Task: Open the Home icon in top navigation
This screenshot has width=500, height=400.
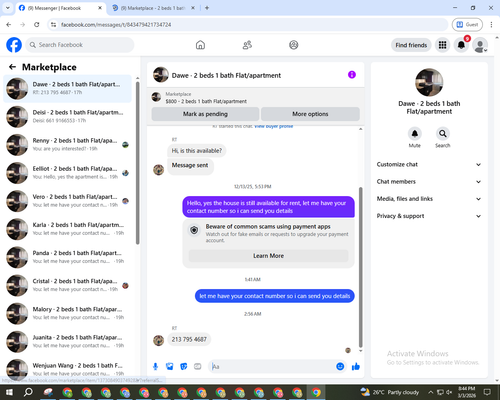Action: (x=200, y=45)
